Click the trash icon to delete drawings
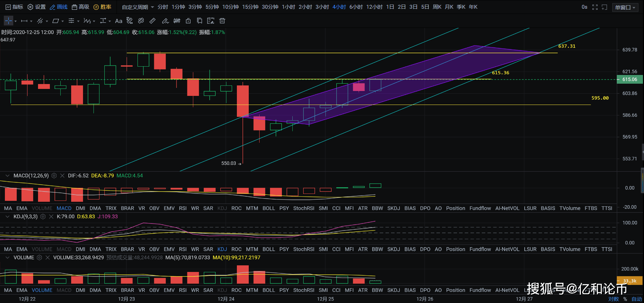 (x=222, y=21)
